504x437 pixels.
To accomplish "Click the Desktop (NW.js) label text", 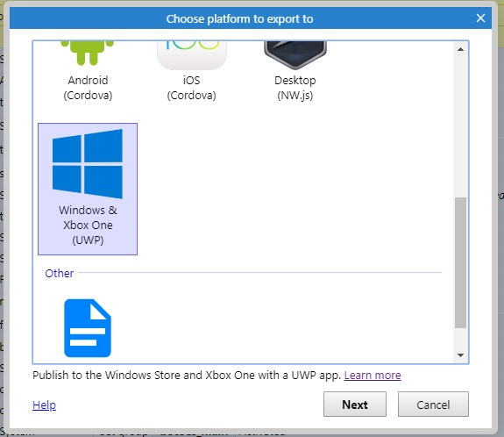I will 295,88.
